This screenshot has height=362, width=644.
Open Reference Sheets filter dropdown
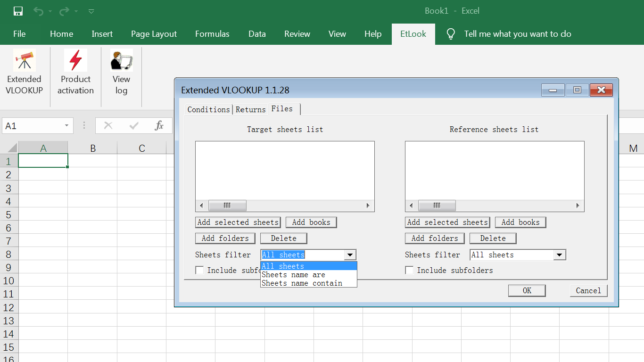click(x=560, y=255)
